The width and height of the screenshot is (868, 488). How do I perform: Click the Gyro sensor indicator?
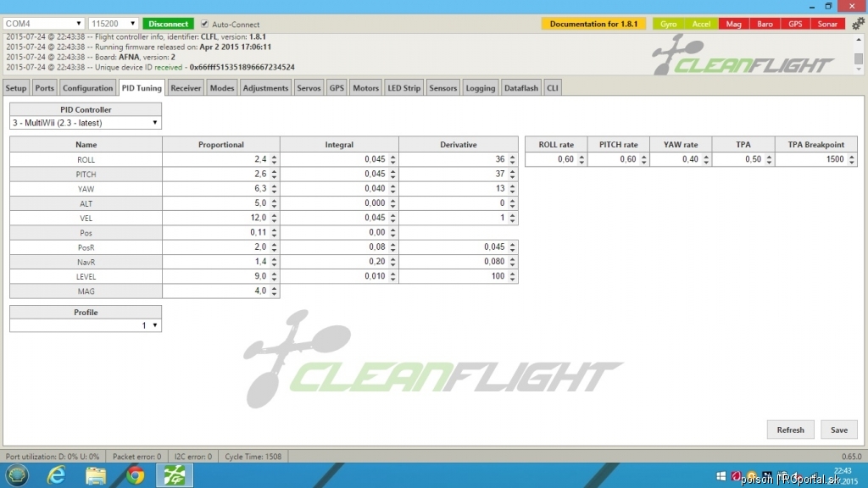coord(668,24)
